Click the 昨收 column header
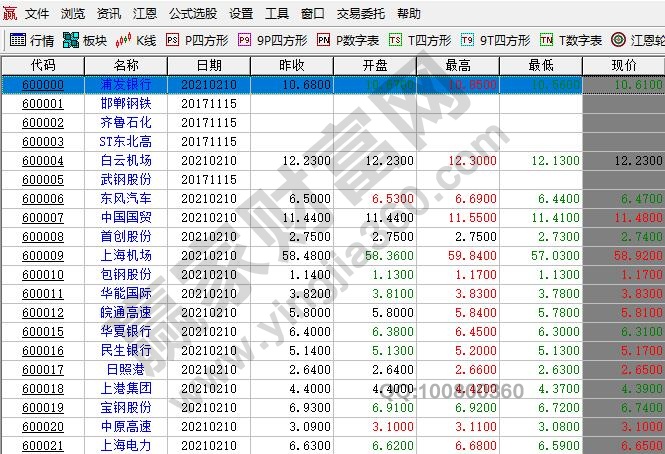 291,65
